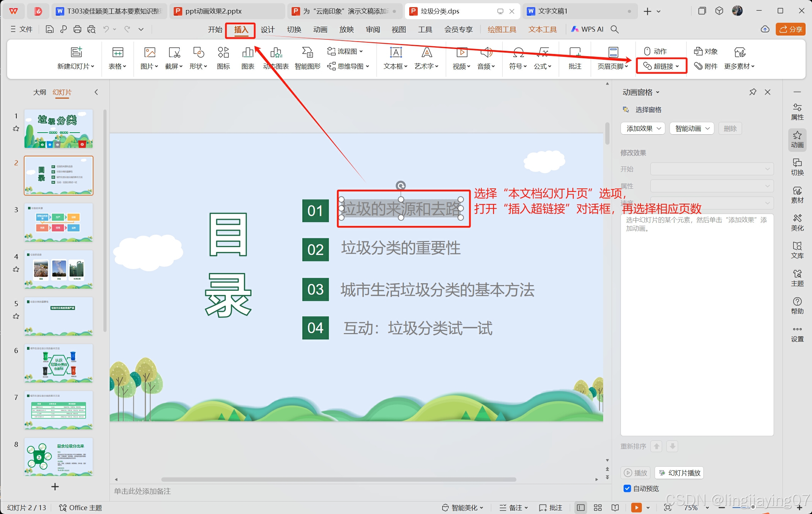The width and height of the screenshot is (812, 514).
Task: Click the Hyperlink (超链接) icon
Action: 647,66
